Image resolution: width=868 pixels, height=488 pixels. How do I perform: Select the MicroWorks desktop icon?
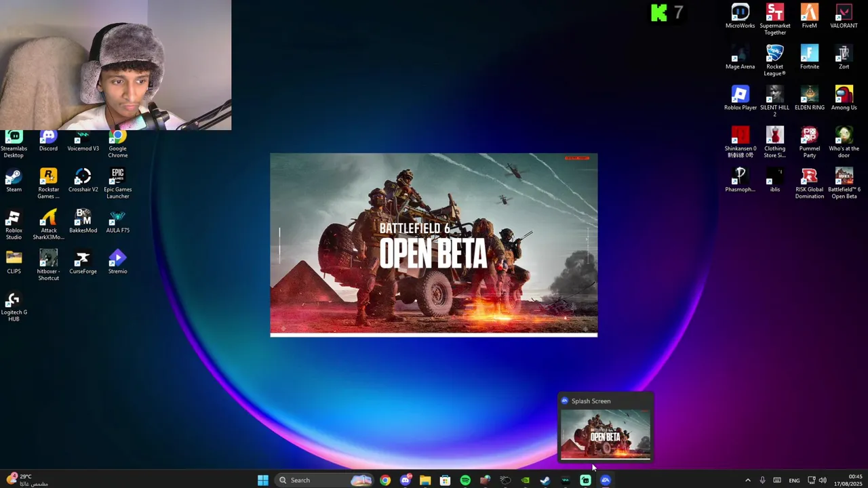tap(740, 16)
